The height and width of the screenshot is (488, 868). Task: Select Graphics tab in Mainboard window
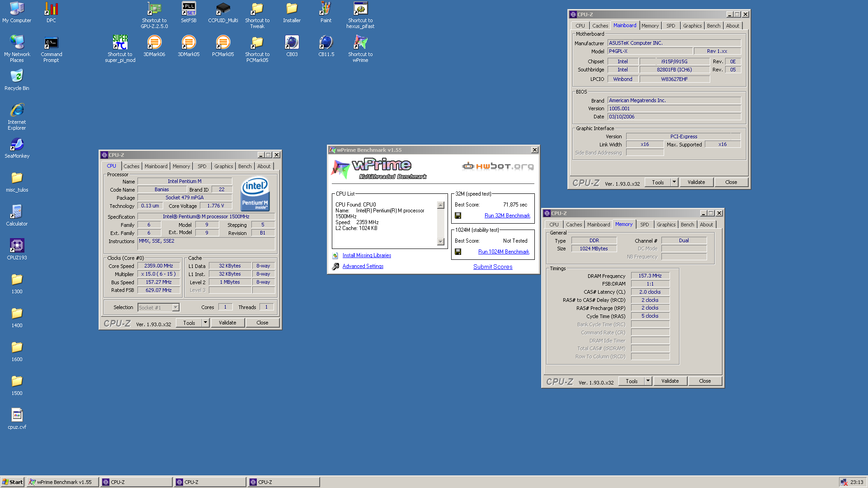(x=693, y=26)
